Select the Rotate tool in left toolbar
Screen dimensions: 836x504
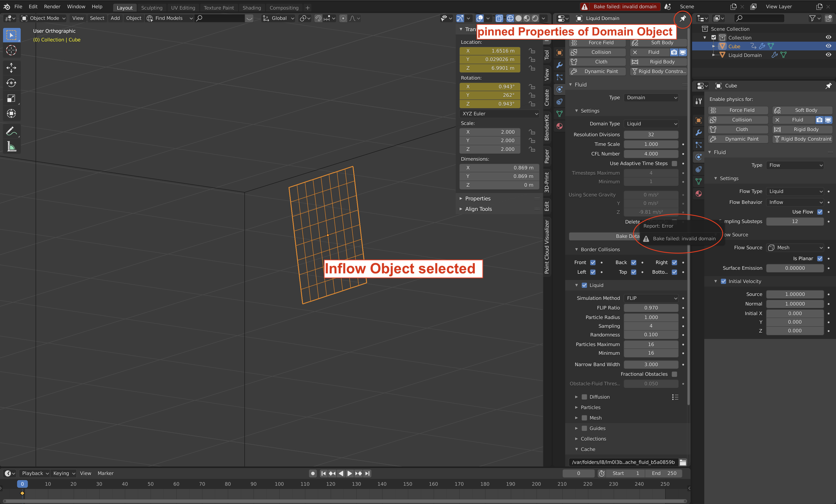click(x=11, y=83)
